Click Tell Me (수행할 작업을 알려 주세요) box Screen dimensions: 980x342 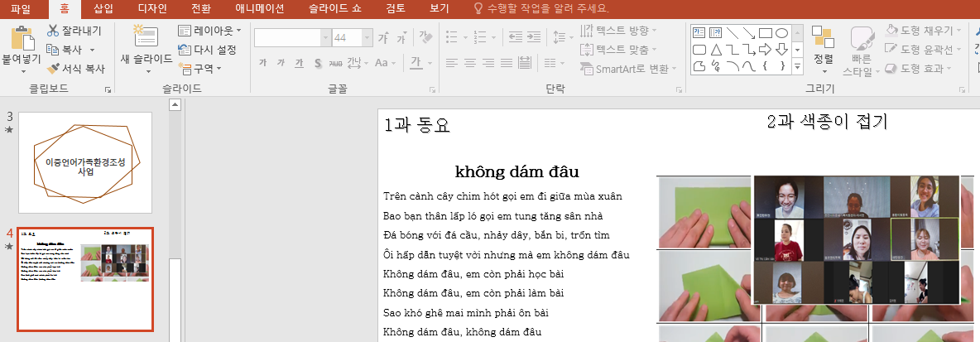click(x=540, y=9)
